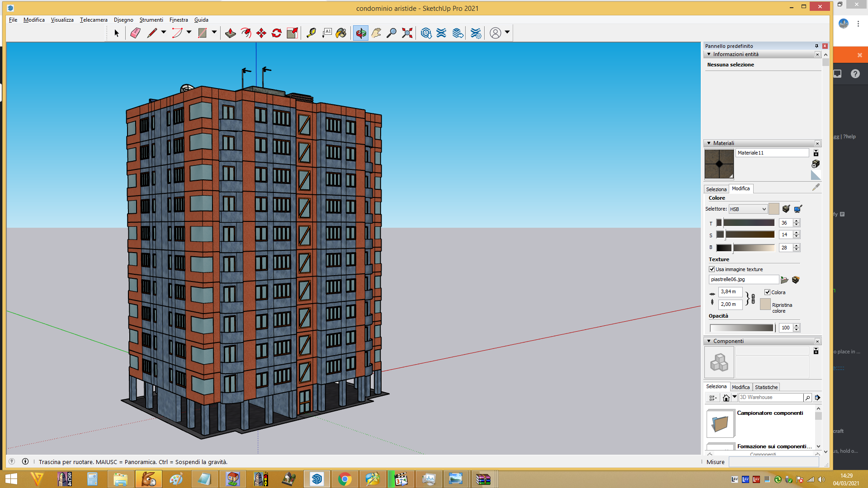
Task: Toggle Usa immagine texture checkbox
Action: [712, 269]
